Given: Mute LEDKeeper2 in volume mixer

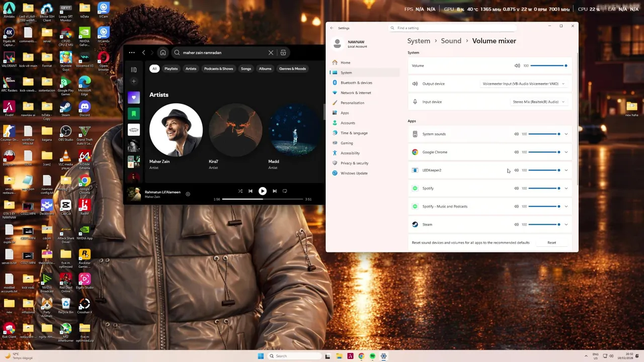Looking at the screenshot, I should tap(516, 170).
